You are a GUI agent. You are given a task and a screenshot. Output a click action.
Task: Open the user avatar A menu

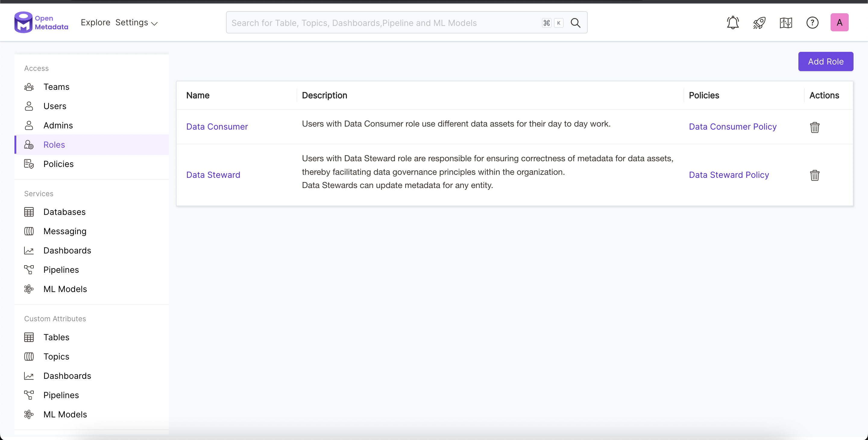pos(839,23)
